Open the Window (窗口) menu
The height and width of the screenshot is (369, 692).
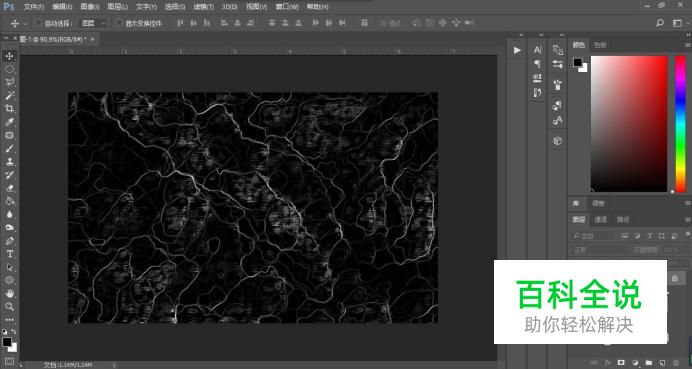(x=287, y=7)
